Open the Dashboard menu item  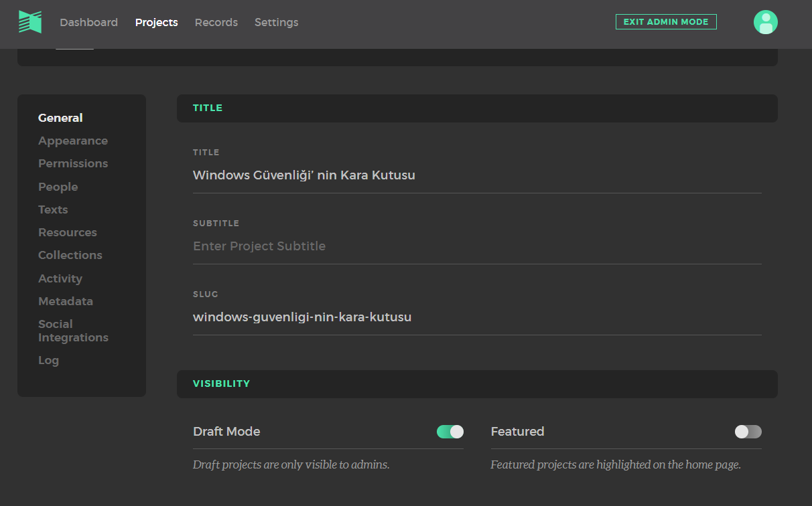tap(88, 22)
